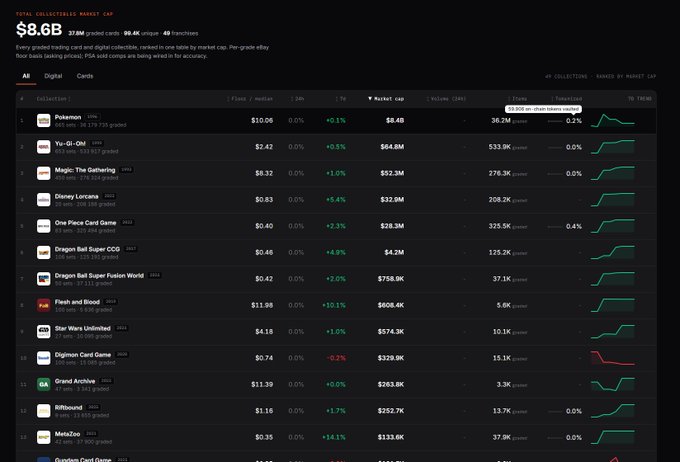Image resolution: width=680 pixels, height=462 pixels.
Task: Click the Pokemon tokenized progress bar
Action: click(555, 121)
